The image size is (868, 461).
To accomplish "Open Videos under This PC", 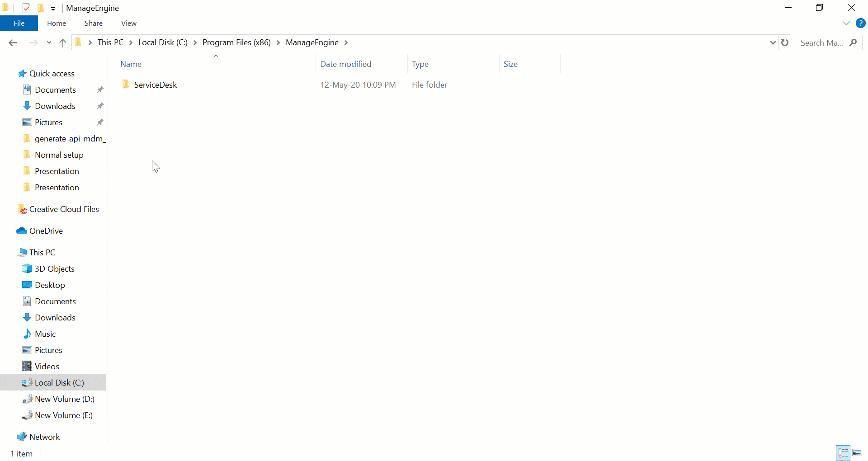I will (47, 367).
